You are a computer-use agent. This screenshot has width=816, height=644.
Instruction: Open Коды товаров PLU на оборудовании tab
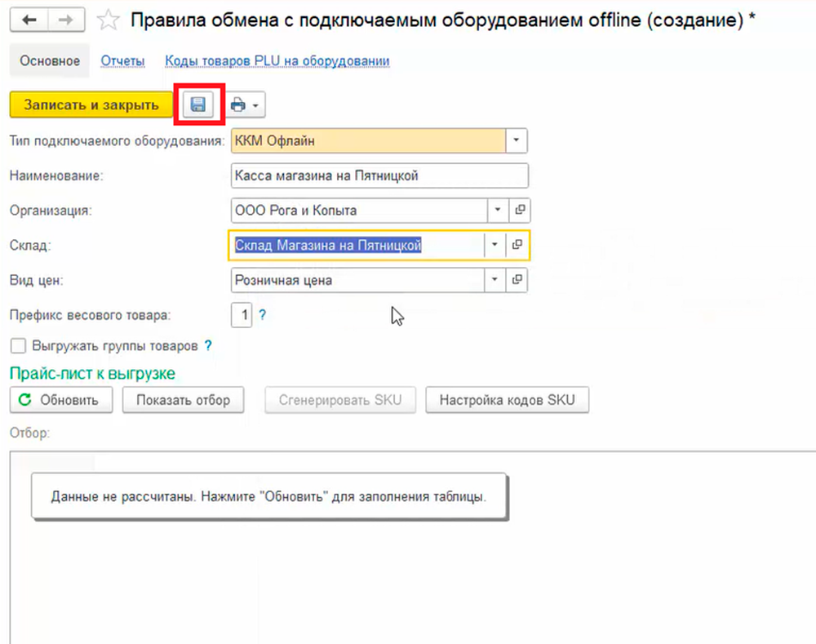coord(277,61)
